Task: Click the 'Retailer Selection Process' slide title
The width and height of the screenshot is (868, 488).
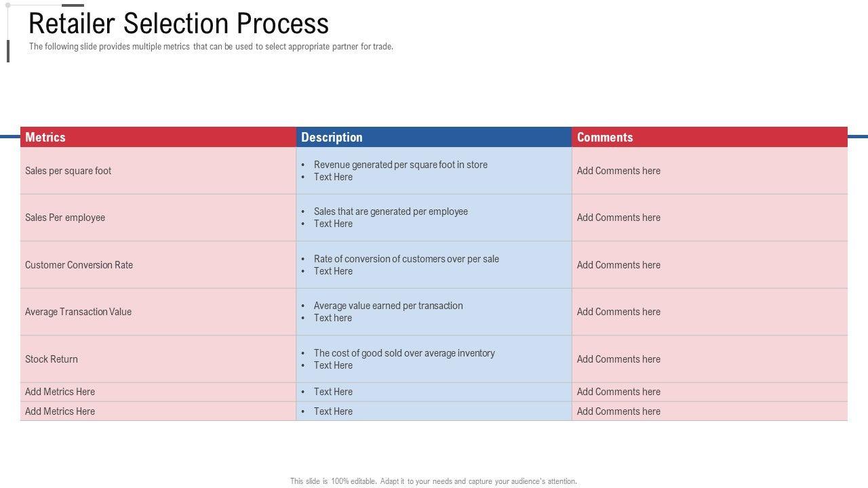Action: (x=179, y=24)
